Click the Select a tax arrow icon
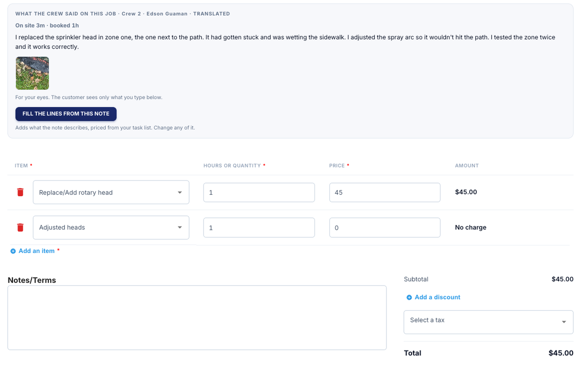The width and height of the screenshot is (588, 366). 564,322
